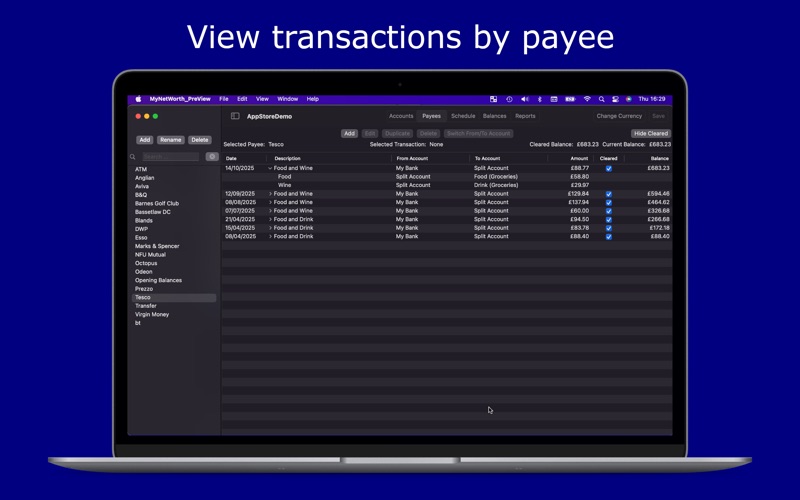Open the Help menu
Image resolution: width=800 pixels, height=500 pixels.
tap(313, 99)
